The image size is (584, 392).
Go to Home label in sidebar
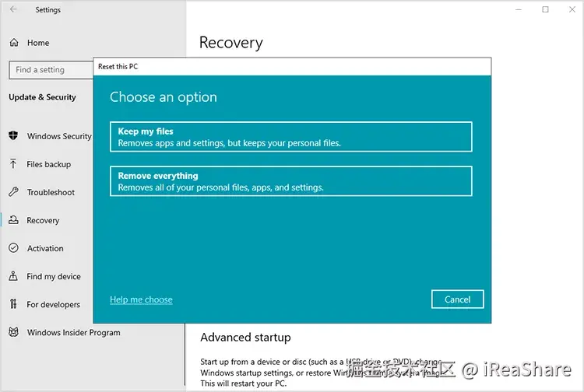tap(38, 43)
